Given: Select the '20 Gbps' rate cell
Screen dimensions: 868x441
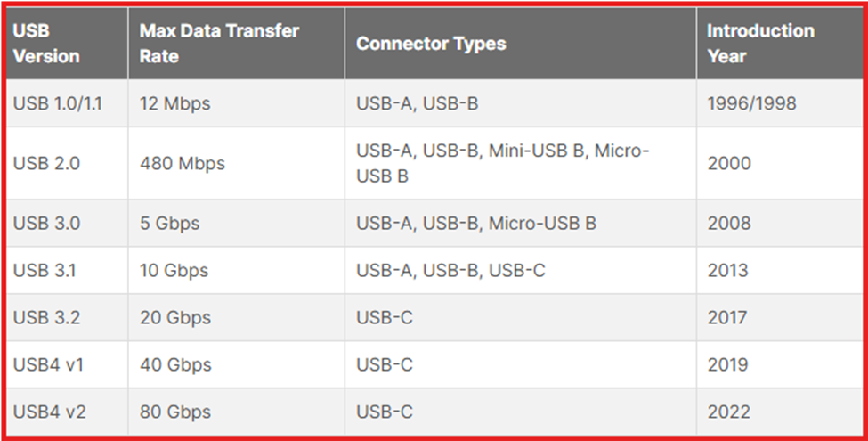Looking at the screenshot, I should tap(175, 318).
